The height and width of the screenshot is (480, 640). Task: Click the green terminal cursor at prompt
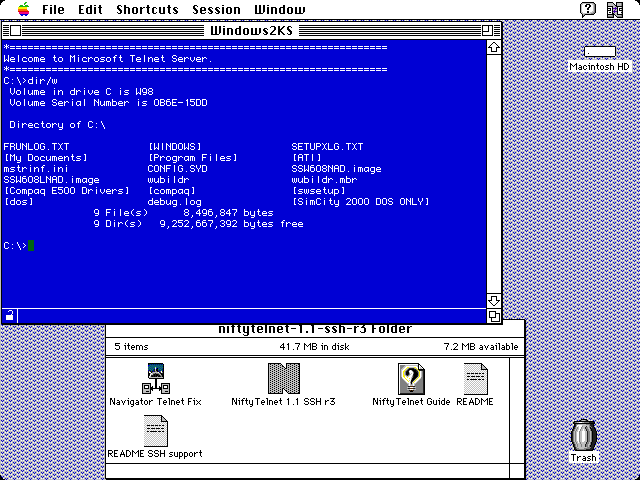click(31, 246)
